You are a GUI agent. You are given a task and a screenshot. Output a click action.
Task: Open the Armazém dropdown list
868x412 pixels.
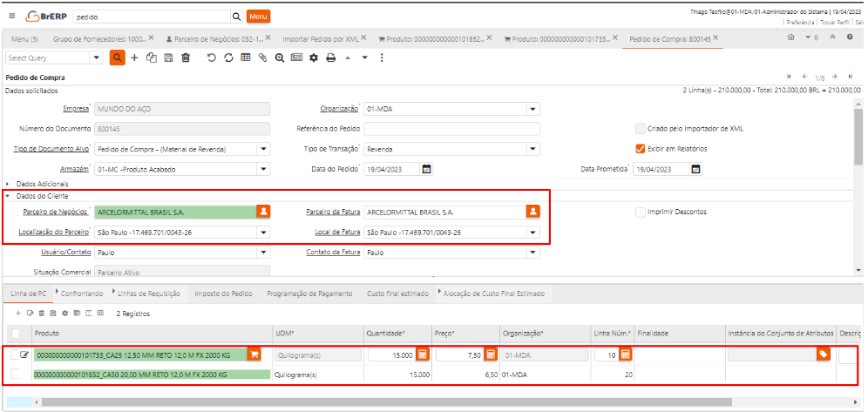pos(263,169)
